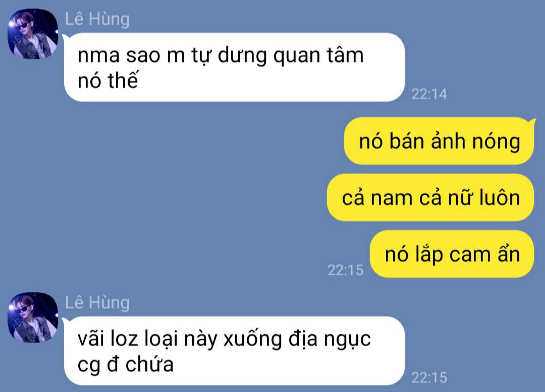The height and width of the screenshot is (392, 545).
Task: Click the word "nữ luôn" in the yellow bubble
Action: point(484,198)
